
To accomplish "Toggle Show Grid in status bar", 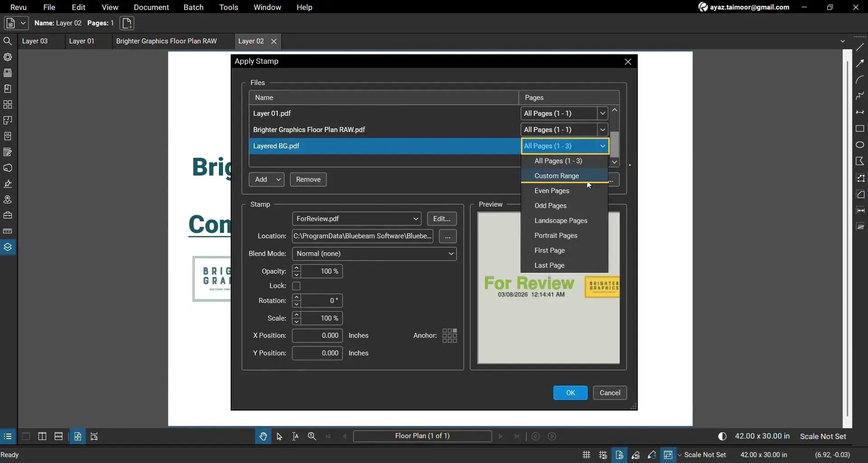I will (586, 455).
